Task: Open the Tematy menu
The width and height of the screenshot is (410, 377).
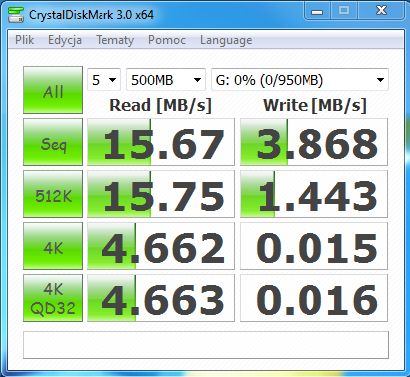Action: click(115, 40)
